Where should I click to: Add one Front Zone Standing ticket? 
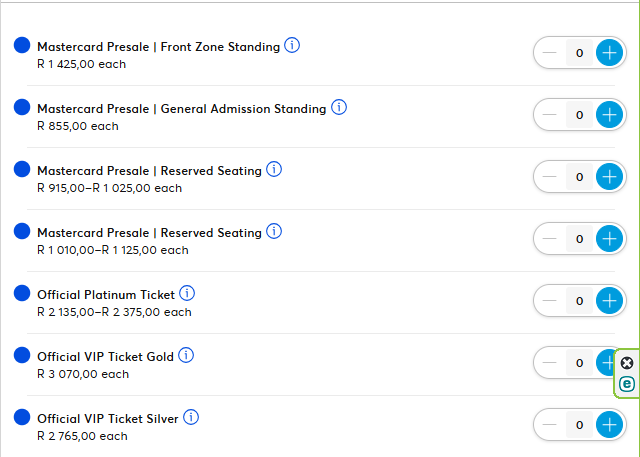pos(609,53)
